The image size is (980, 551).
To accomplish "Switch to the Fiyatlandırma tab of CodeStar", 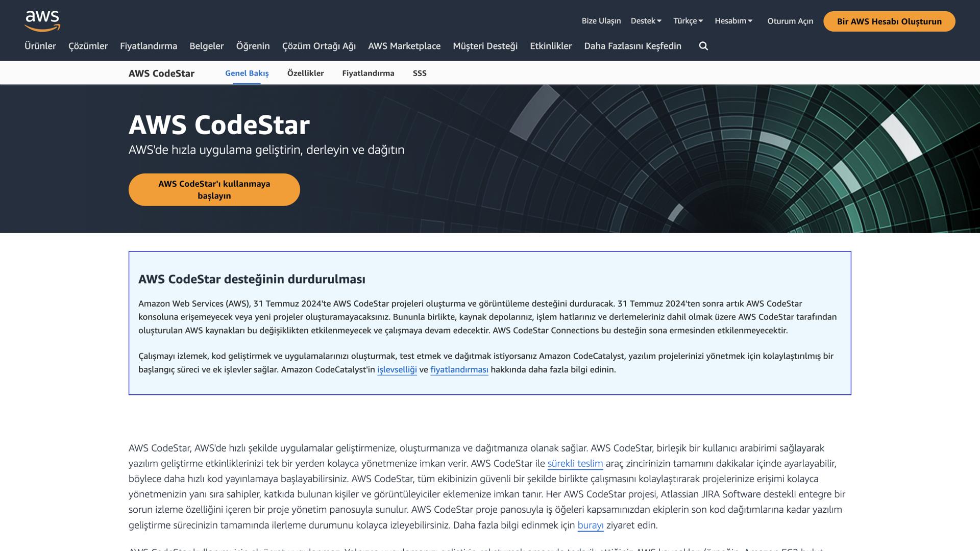I will (x=368, y=73).
